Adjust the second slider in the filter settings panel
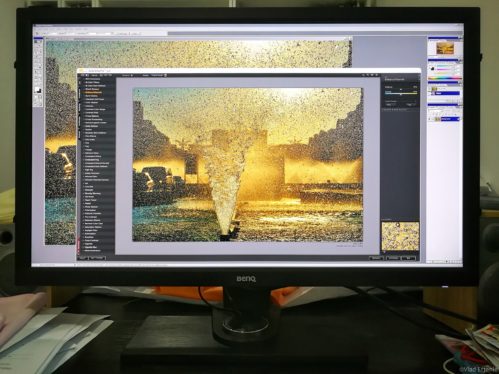 point(401,94)
